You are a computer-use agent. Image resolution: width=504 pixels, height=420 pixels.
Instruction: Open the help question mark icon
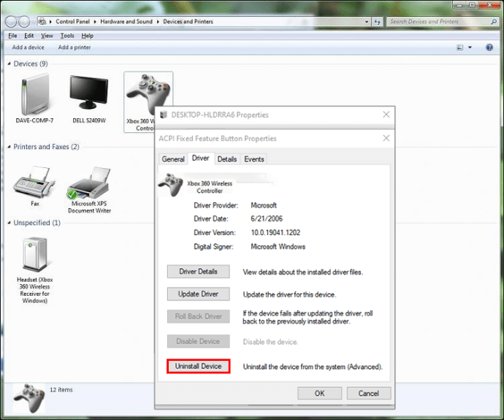(489, 47)
